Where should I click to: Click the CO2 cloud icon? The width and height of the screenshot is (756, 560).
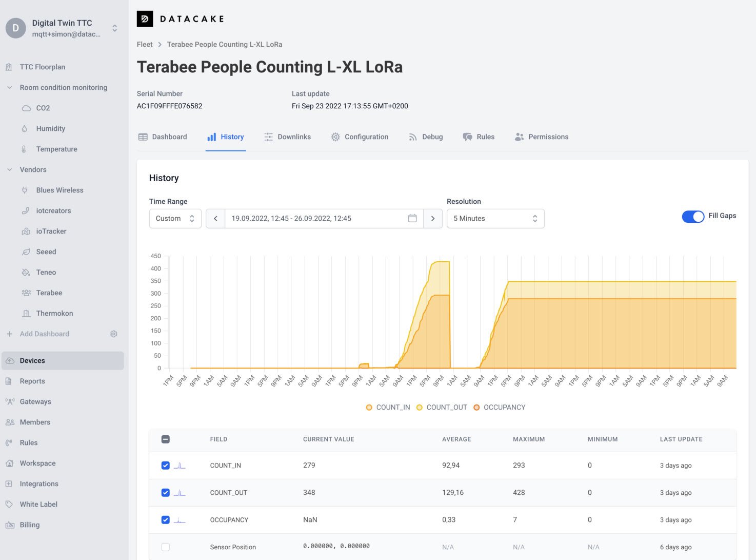tap(26, 108)
